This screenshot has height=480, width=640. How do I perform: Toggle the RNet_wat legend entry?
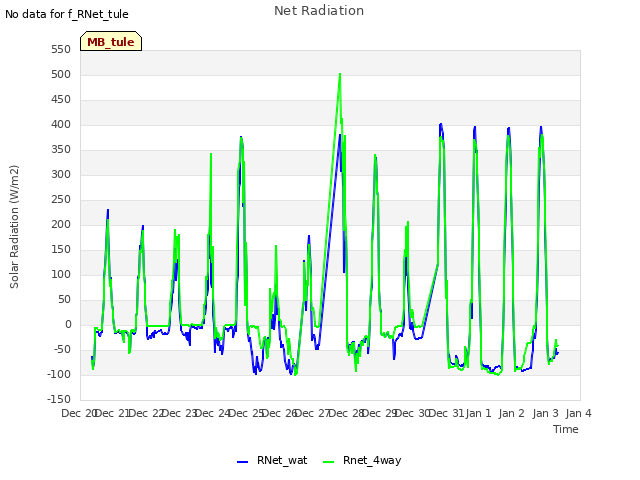coord(272,460)
